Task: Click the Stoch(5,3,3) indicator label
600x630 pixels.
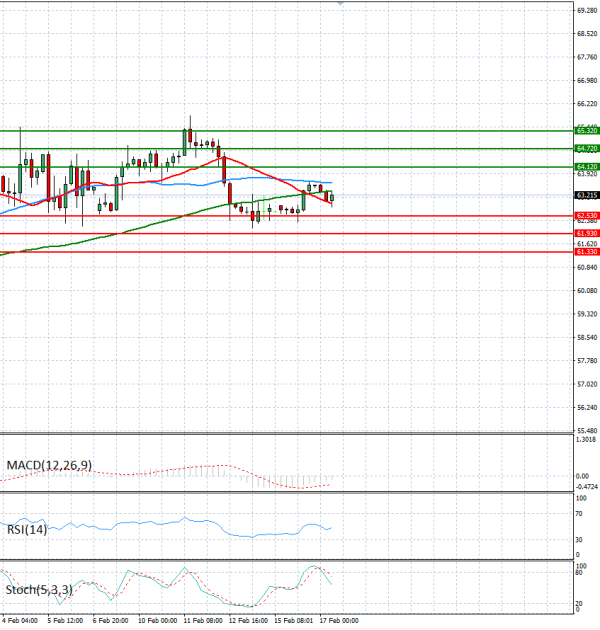Action: tap(37, 589)
